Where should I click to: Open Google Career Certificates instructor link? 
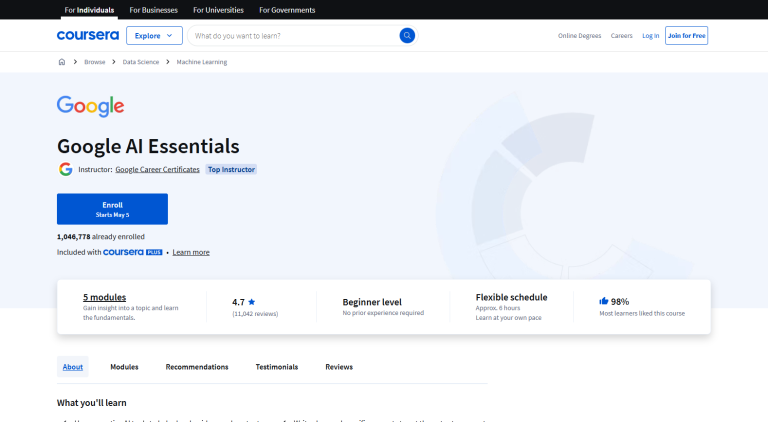(x=157, y=169)
